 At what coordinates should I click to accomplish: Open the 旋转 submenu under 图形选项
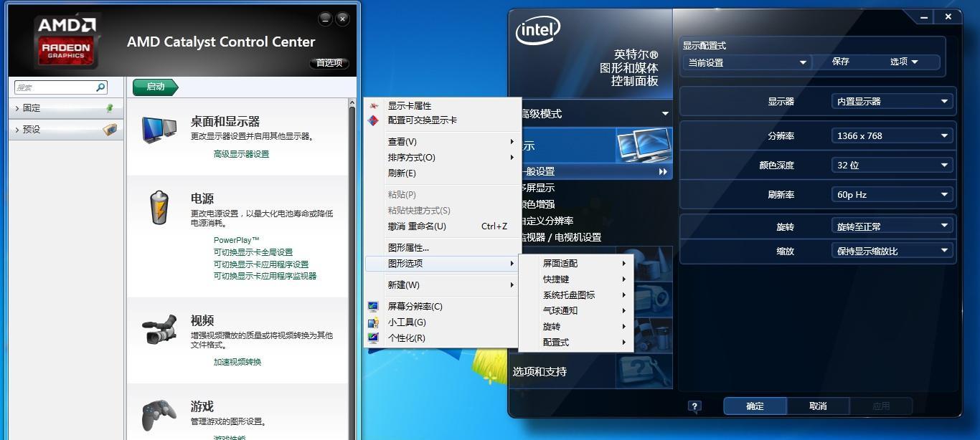576,327
